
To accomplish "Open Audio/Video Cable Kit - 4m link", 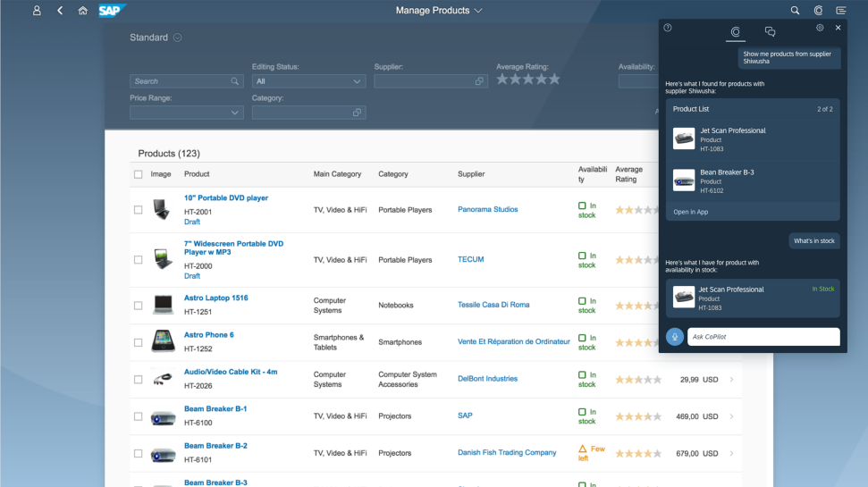I will coord(231,372).
